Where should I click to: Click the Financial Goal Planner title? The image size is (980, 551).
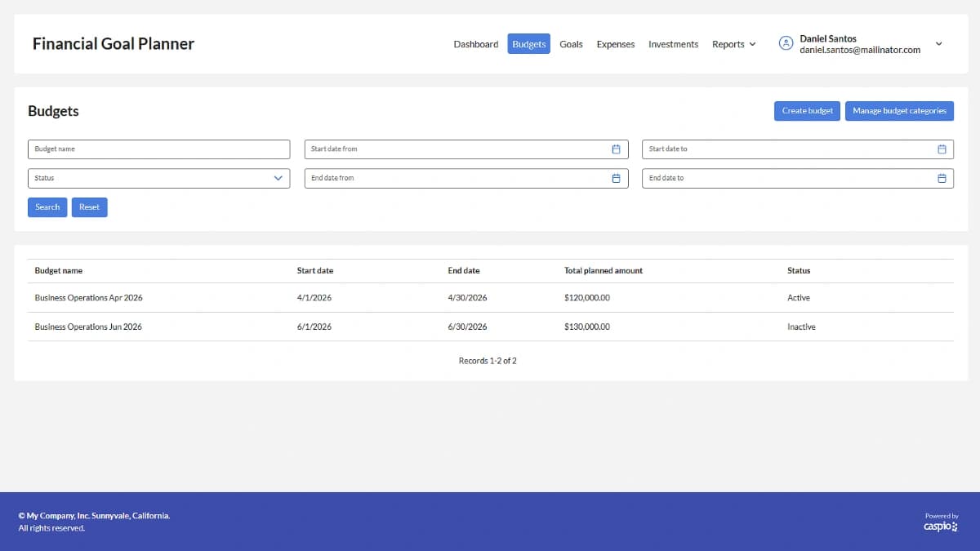coord(114,44)
